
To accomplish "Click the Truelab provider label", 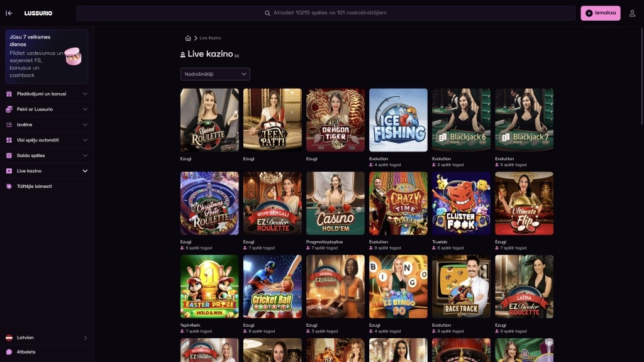I will 440,242.
